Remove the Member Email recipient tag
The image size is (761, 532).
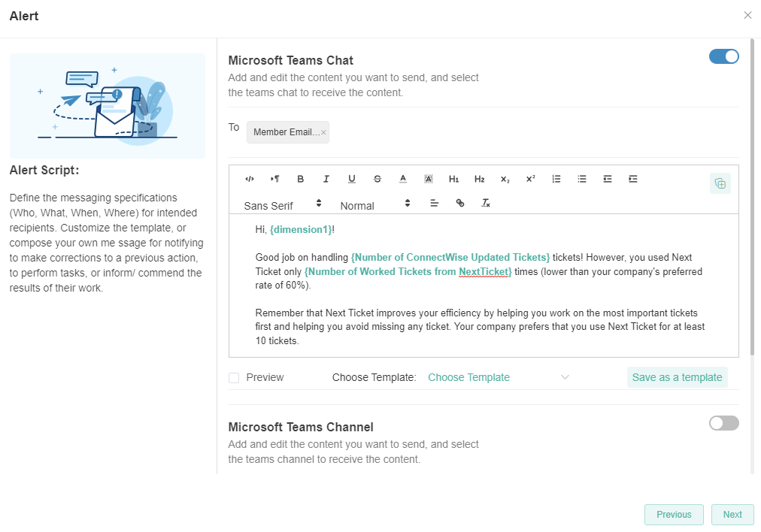(x=323, y=132)
